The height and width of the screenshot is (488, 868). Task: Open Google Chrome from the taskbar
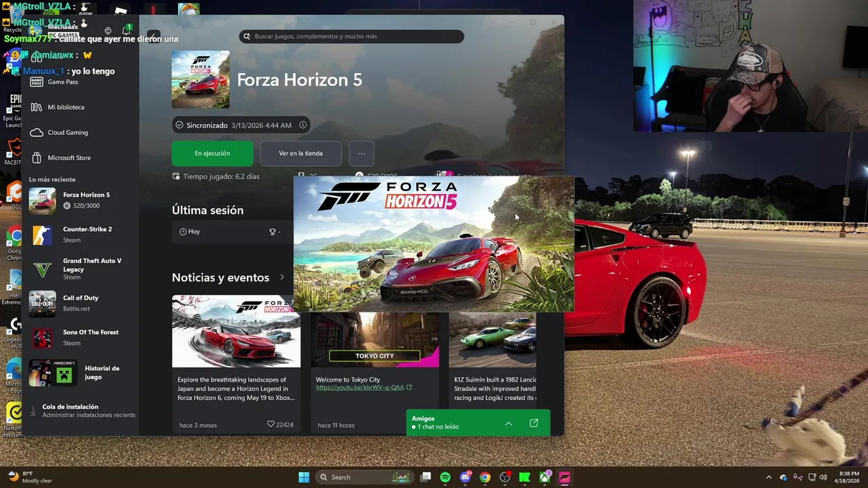point(485,477)
